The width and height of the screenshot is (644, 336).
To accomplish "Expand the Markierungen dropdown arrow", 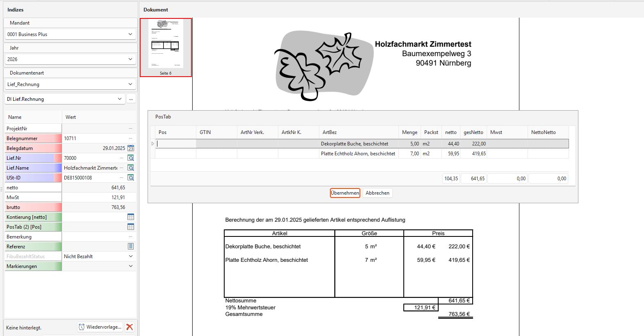I will pos(131,266).
